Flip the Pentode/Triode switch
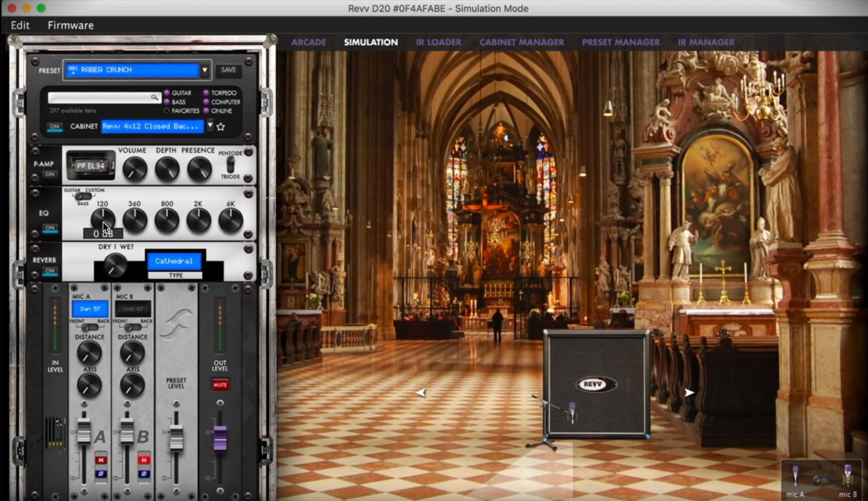This screenshot has height=501, width=868. (x=230, y=165)
